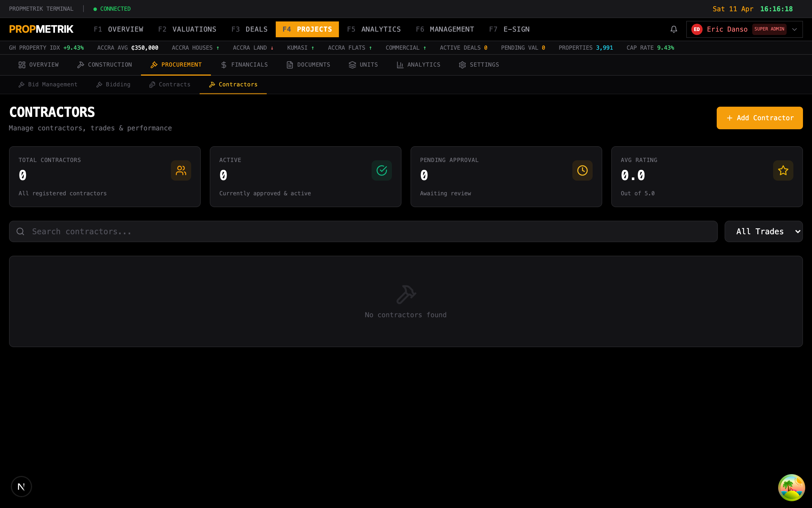
Task: Open the Next.js dev tools badge
Action: (21, 487)
